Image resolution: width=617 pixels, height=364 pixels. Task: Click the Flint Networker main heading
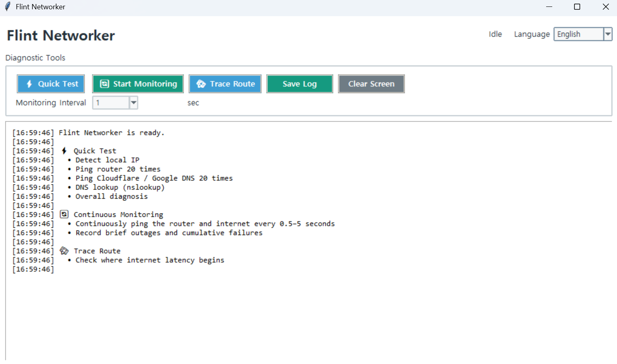61,36
